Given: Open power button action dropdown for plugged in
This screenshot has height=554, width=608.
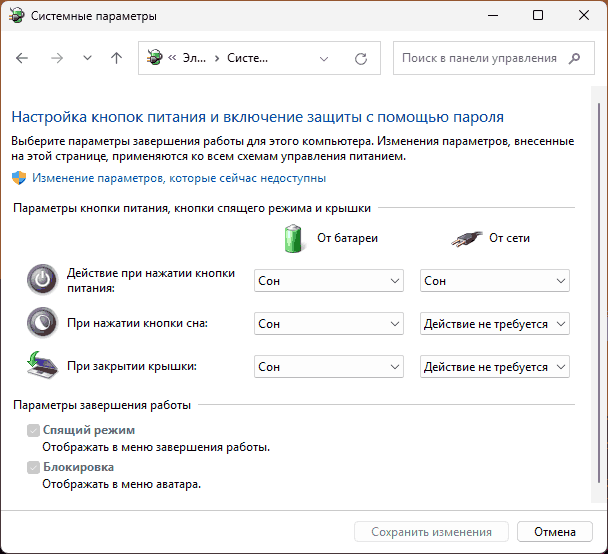Looking at the screenshot, I should pos(495,281).
